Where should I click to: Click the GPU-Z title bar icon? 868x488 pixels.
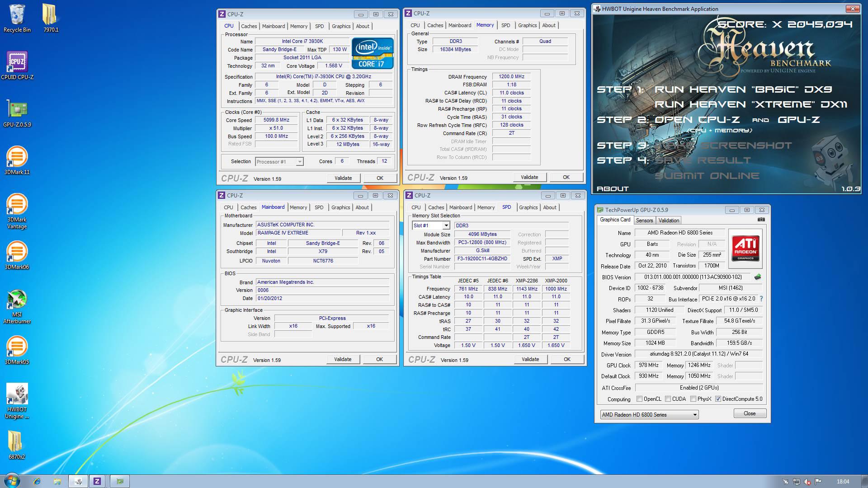coord(600,210)
